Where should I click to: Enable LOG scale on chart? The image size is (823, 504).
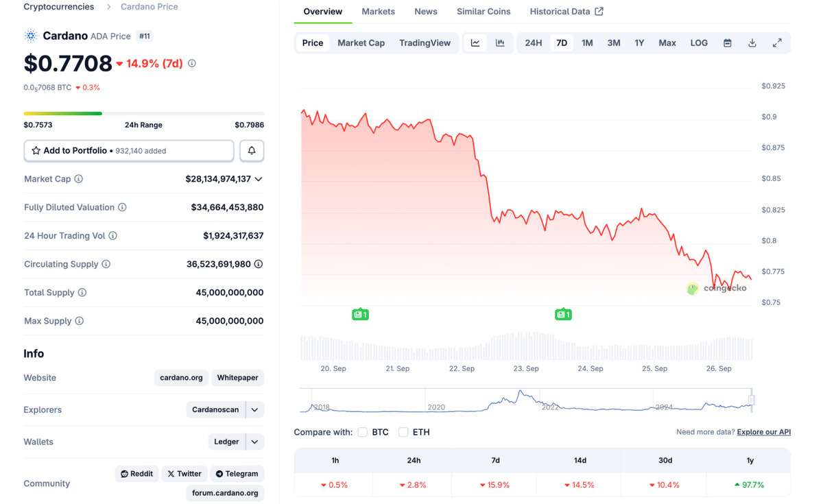click(699, 43)
